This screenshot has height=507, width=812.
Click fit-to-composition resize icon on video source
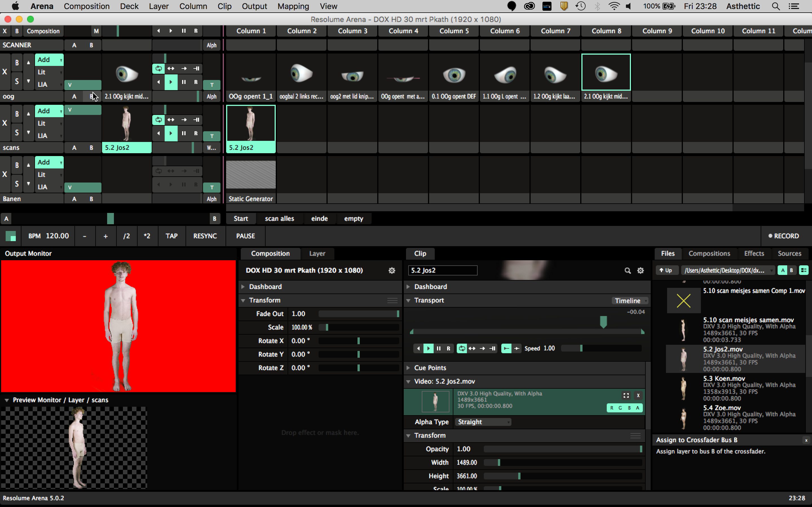pyautogui.click(x=626, y=395)
